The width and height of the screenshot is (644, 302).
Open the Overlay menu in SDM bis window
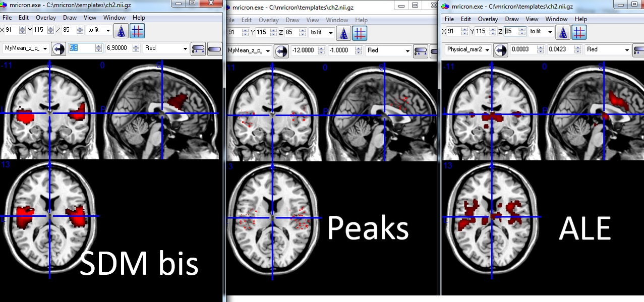point(45,18)
